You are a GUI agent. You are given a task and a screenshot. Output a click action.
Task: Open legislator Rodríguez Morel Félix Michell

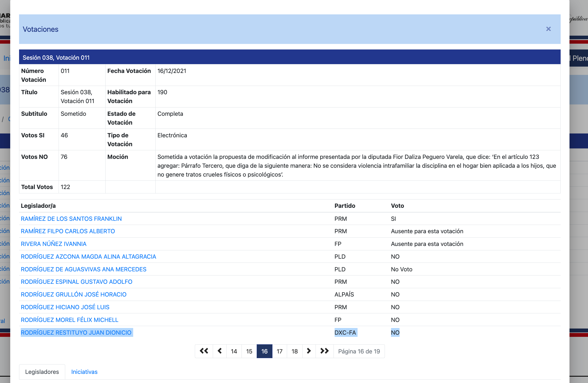tap(70, 320)
